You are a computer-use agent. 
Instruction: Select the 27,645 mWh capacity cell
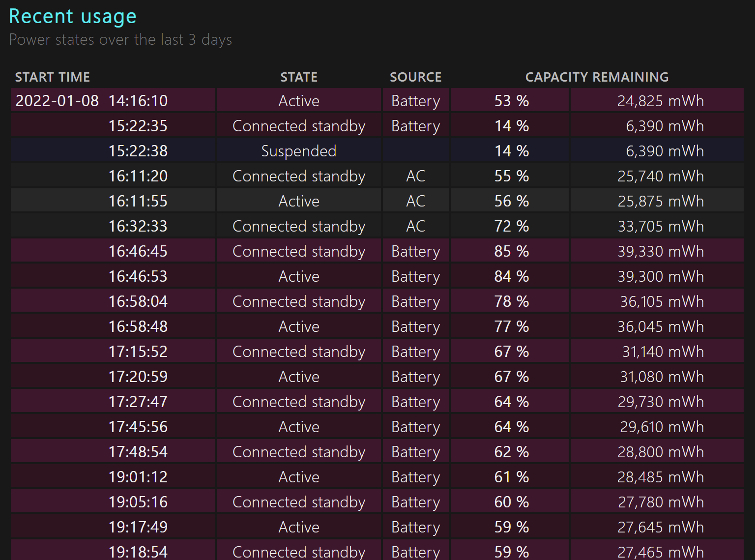coord(657,527)
